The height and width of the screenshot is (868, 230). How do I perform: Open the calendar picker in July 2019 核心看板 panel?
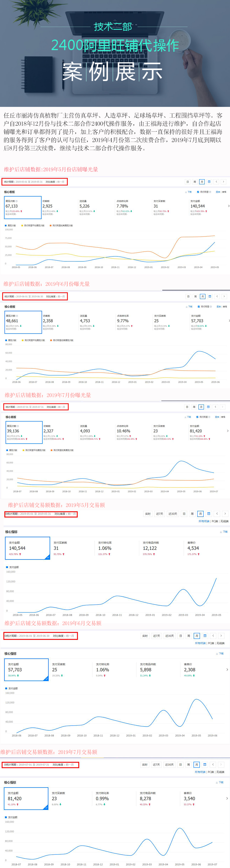[208, 407]
